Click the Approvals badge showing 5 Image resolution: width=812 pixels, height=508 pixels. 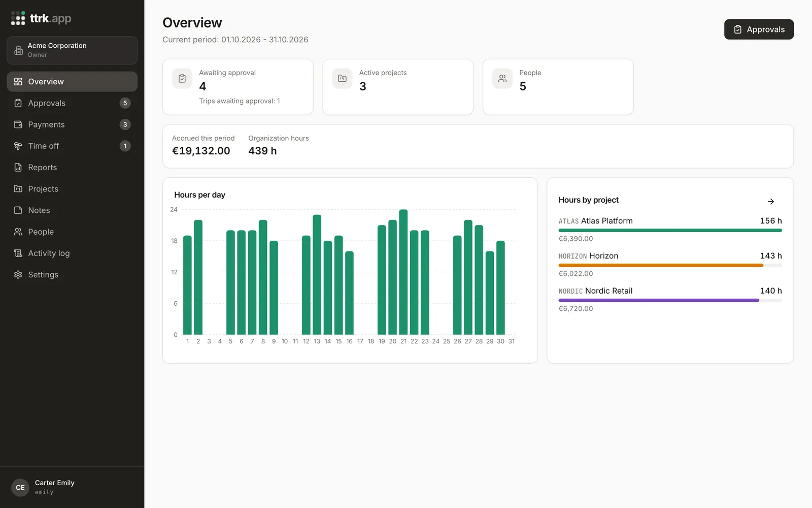(x=125, y=103)
